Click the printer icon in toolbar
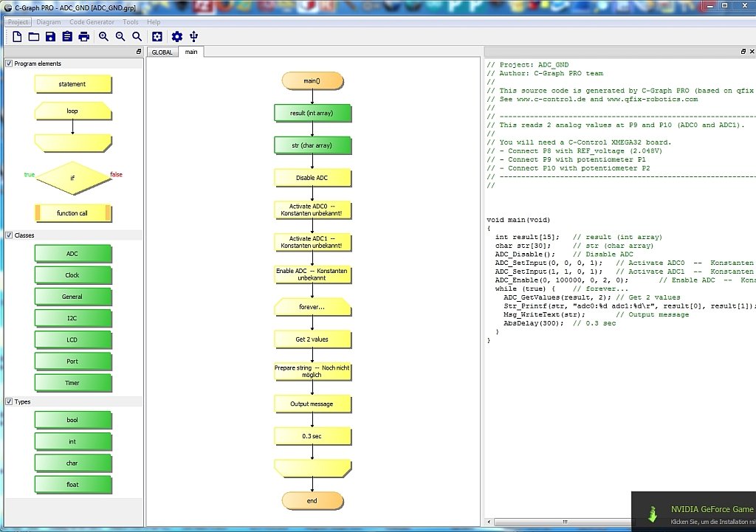The image size is (756, 532). (84, 37)
